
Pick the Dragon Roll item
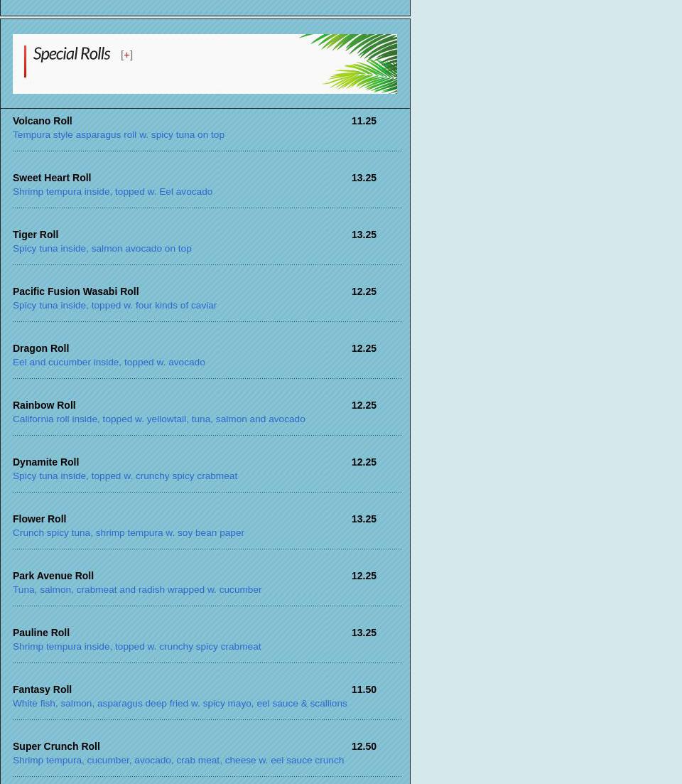[x=40, y=348]
